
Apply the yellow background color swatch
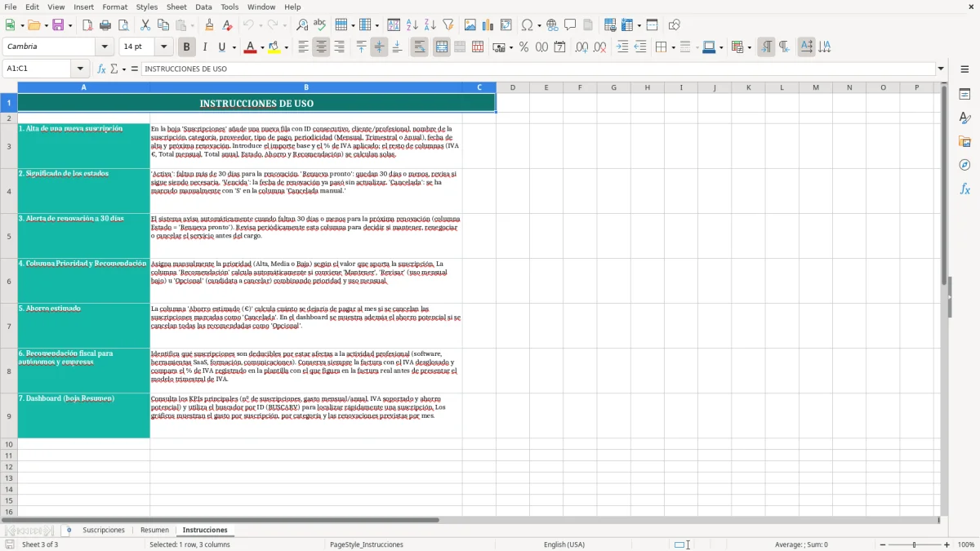pyautogui.click(x=274, y=47)
